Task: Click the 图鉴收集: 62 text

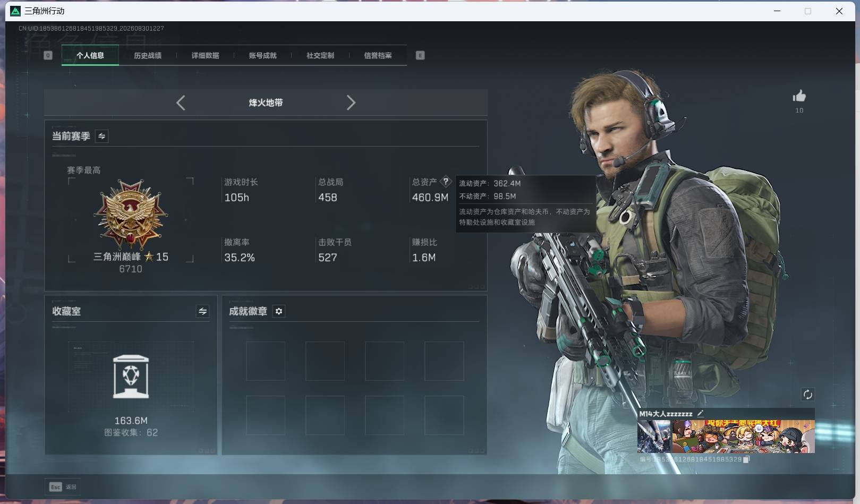Action: (x=131, y=432)
